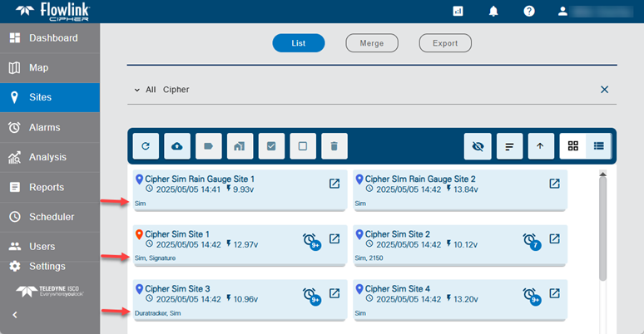
Task: Open the help question mark icon
Action: pos(528,11)
